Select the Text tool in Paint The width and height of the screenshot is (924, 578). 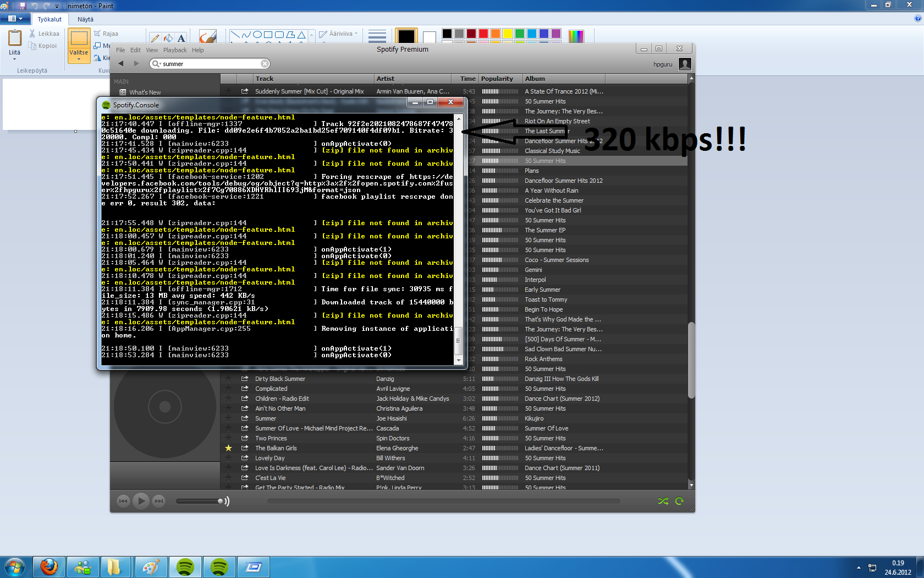tap(182, 37)
